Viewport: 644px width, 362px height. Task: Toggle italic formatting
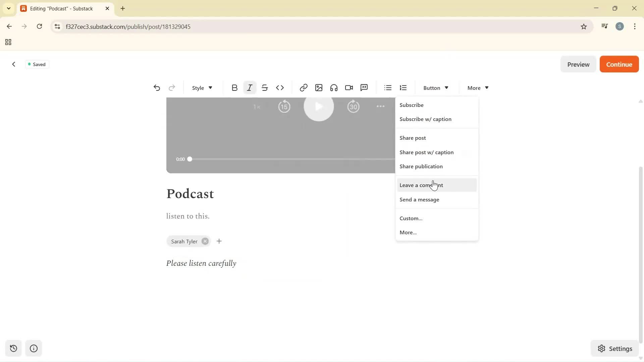(250, 87)
